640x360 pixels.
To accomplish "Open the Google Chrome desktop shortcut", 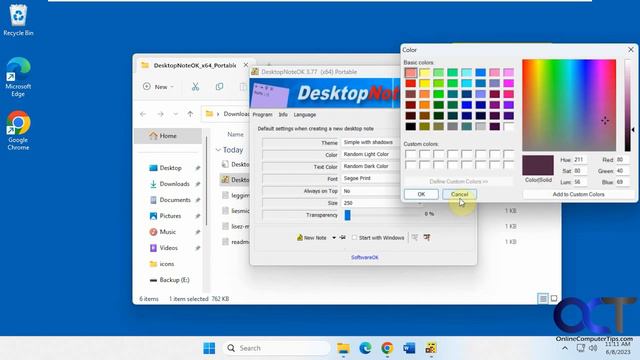I will pyautogui.click(x=18, y=131).
